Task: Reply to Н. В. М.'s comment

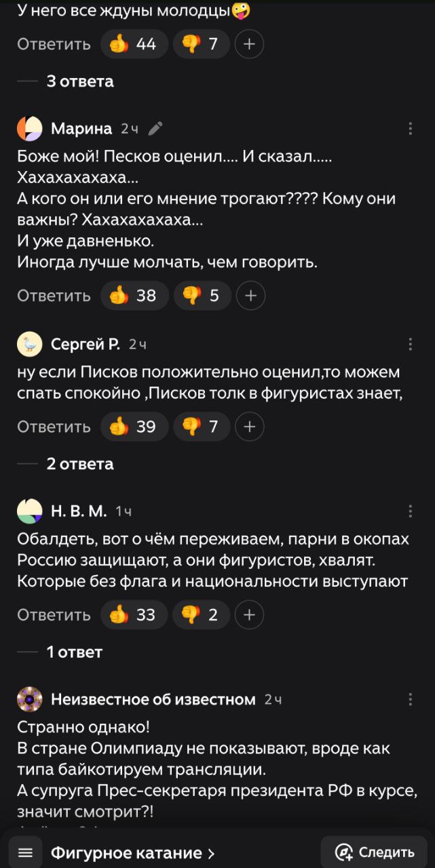Action: [x=54, y=615]
